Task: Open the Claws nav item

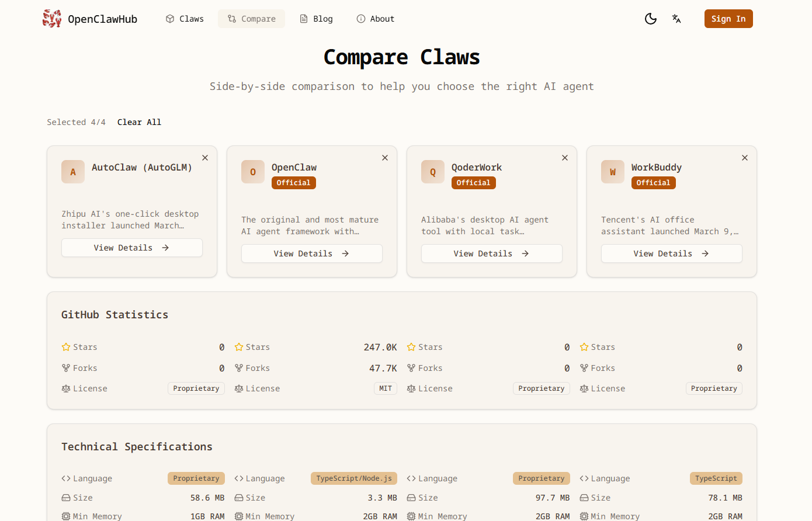Action: [185, 19]
